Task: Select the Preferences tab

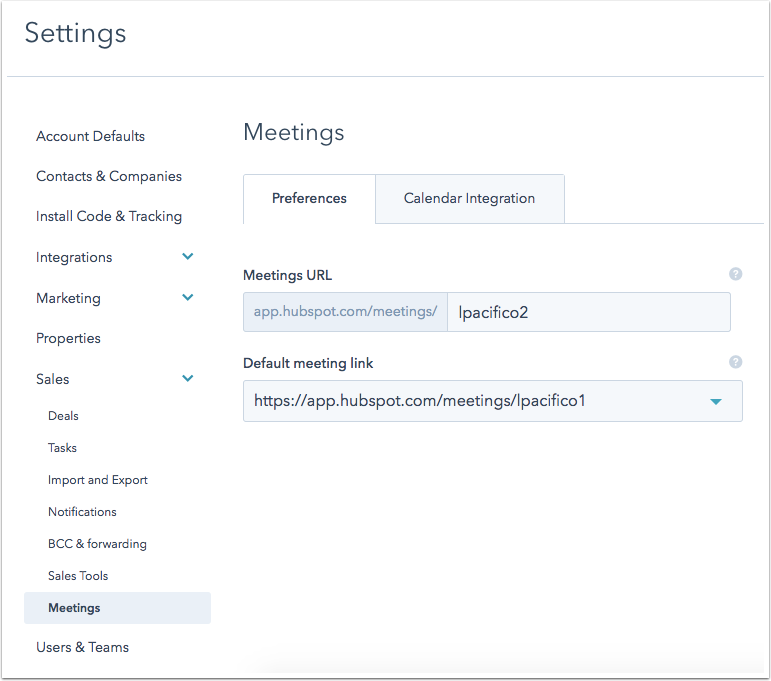Action: point(309,199)
